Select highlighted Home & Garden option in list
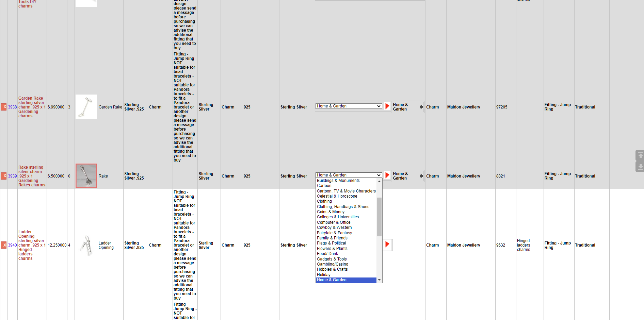The width and height of the screenshot is (644, 320). [x=346, y=280]
